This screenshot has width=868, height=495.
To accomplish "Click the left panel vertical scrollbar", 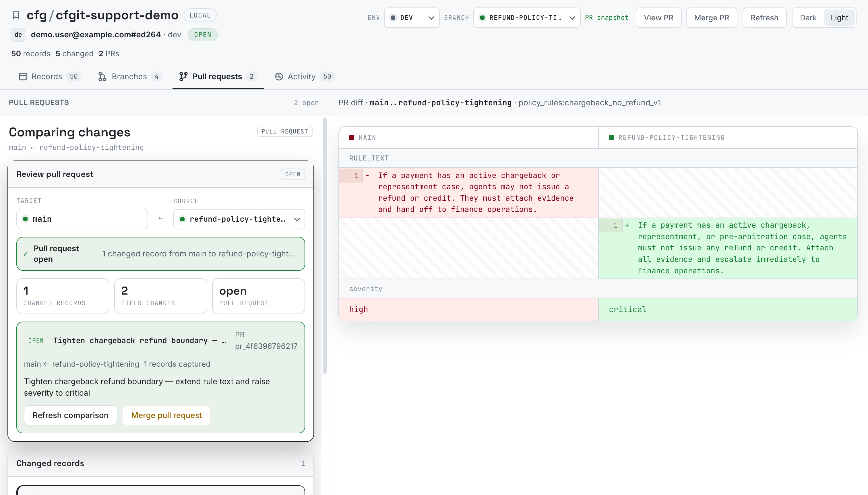I will coord(325,245).
